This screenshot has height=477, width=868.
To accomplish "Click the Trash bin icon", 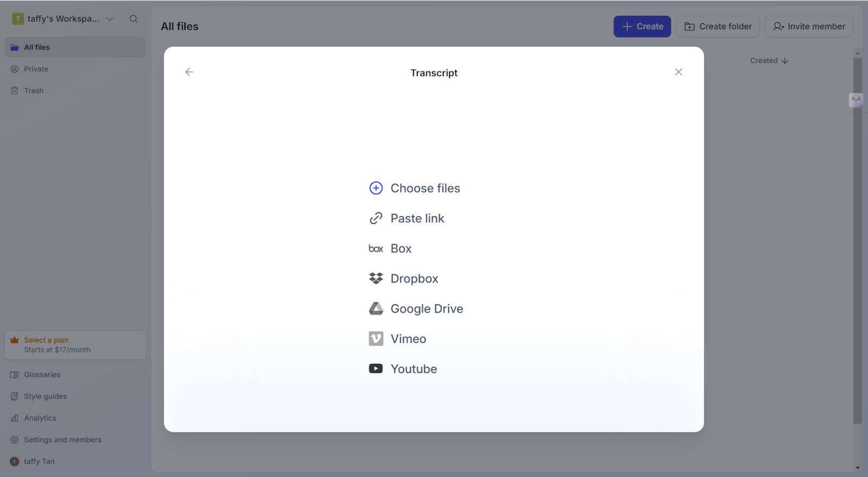I will click(15, 91).
